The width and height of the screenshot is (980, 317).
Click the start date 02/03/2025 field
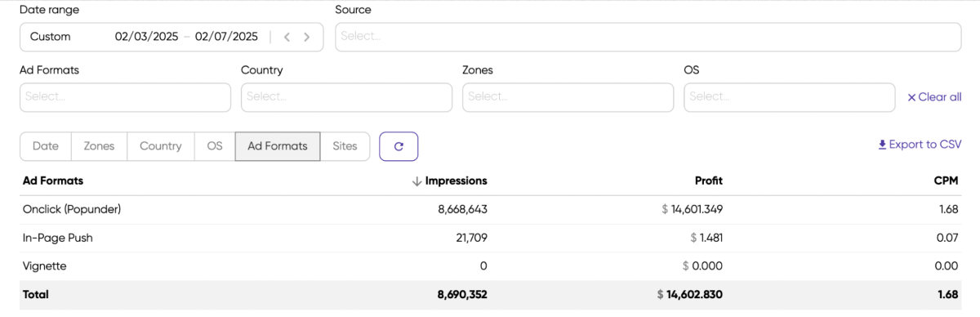click(x=146, y=37)
